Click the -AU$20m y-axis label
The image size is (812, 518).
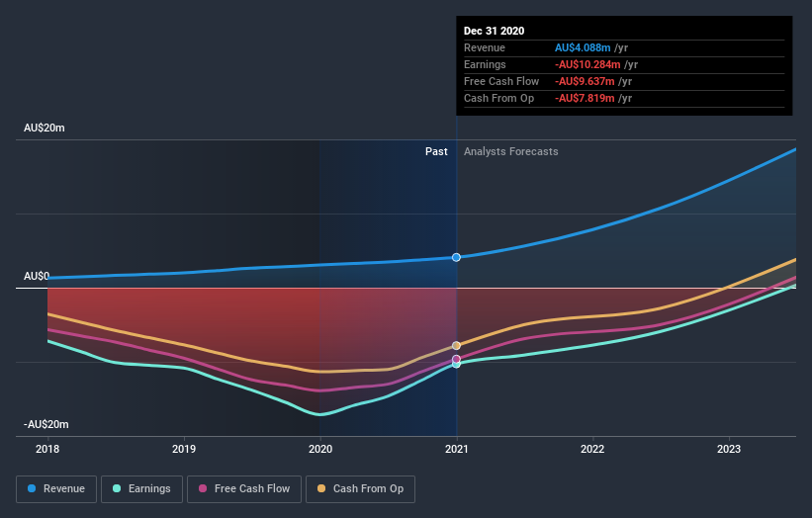click(x=46, y=424)
